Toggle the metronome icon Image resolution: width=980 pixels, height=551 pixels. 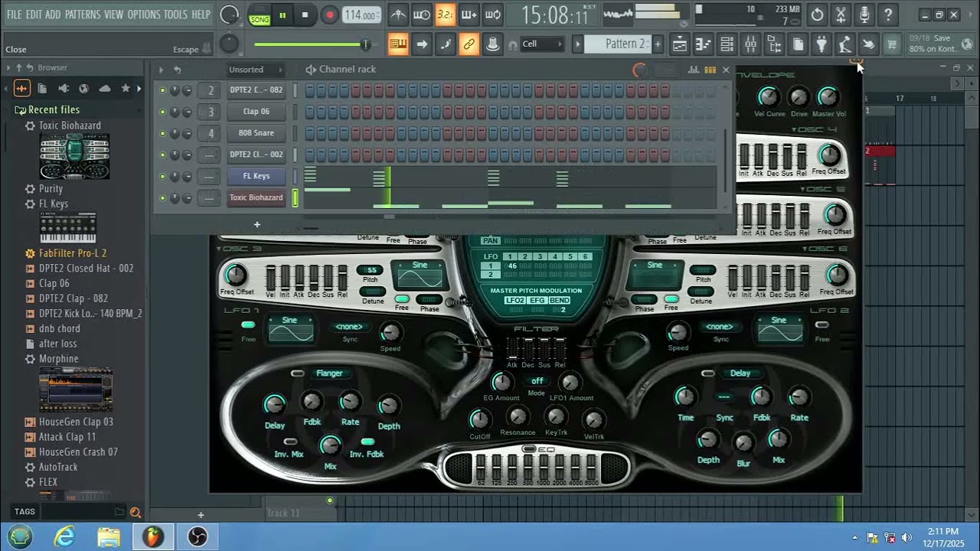398,15
